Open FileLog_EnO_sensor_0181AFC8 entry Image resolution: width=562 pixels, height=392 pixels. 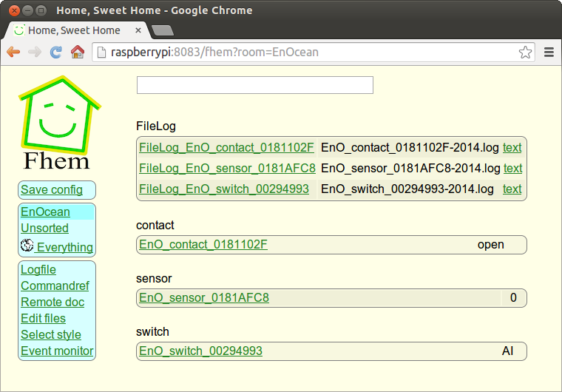[227, 169]
